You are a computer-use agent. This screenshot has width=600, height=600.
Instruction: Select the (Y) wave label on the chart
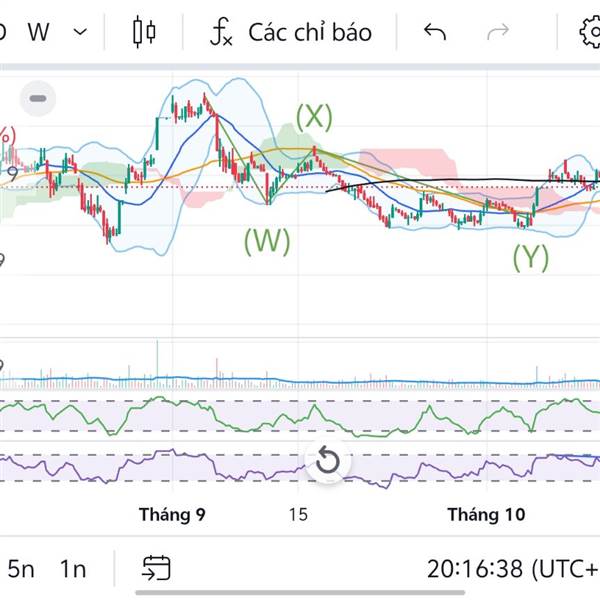tap(531, 257)
